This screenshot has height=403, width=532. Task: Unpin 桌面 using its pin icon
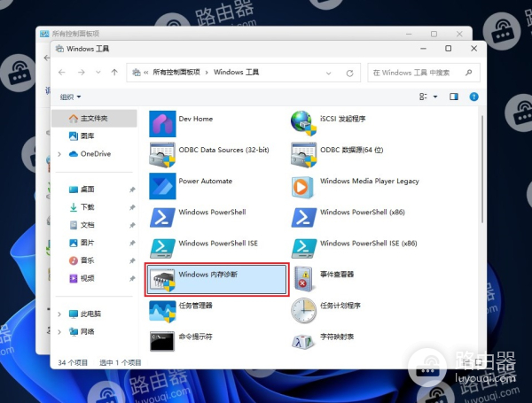point(132,190)
